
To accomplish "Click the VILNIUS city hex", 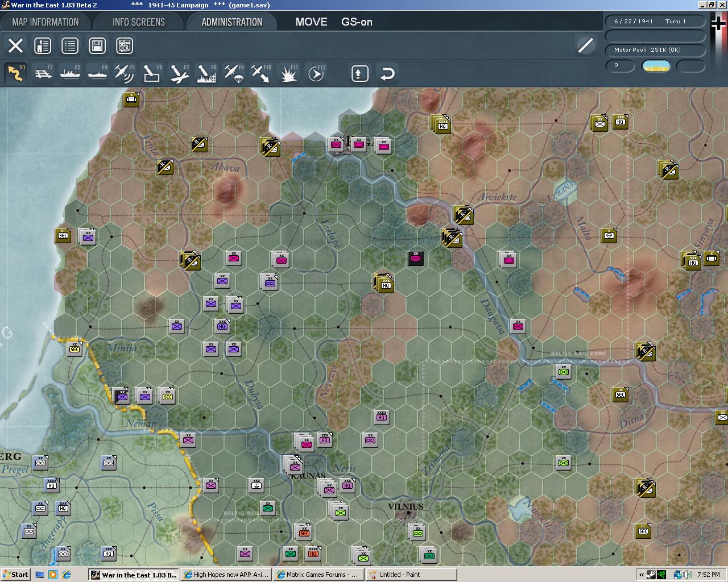I will (x=408, y=513).
